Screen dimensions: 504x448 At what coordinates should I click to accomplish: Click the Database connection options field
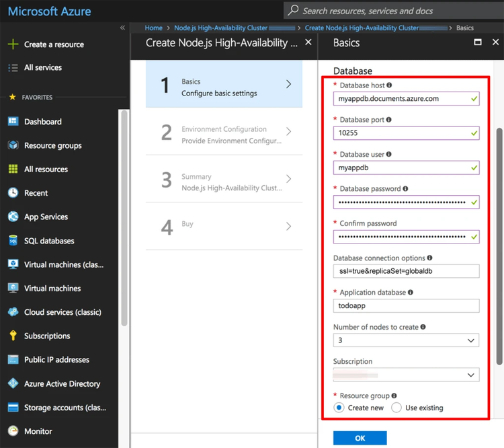[406, 271]
